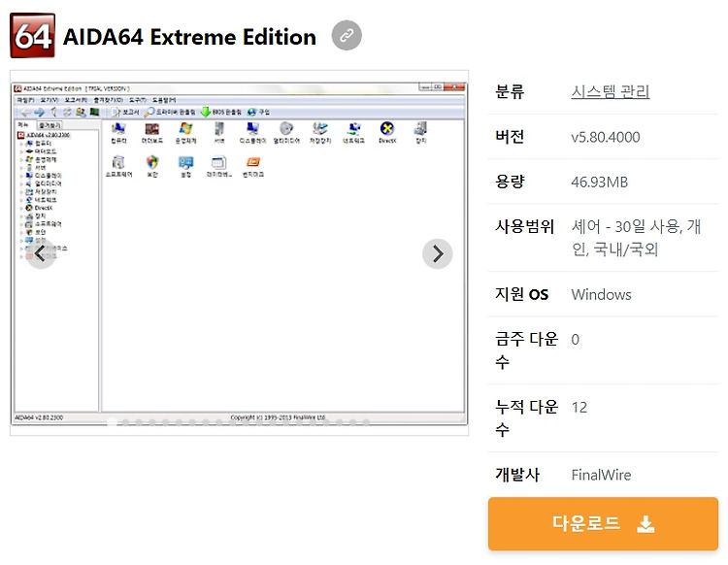
Task: Click the green BIOS update arrow icon
Action: (205, 112)
